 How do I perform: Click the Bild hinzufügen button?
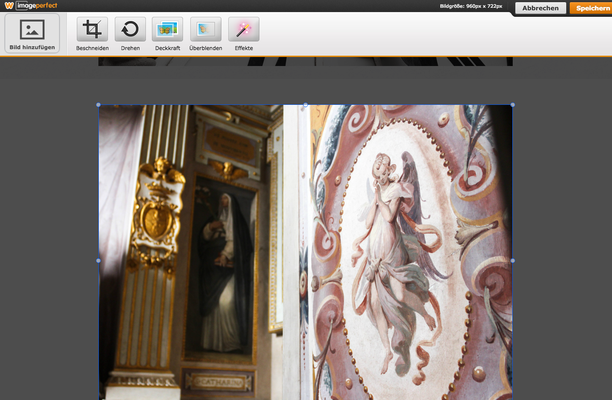(x=32, y=33)
